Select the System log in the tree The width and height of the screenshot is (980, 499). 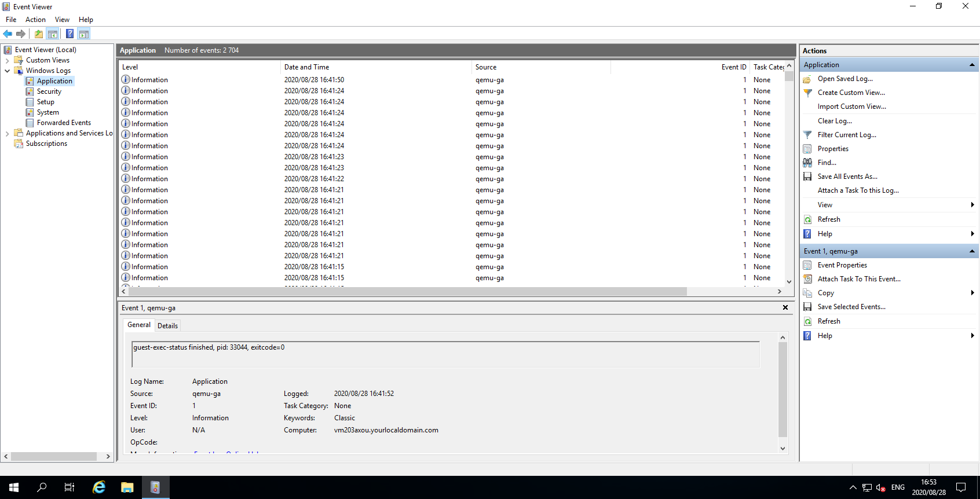tap(47, 112)
